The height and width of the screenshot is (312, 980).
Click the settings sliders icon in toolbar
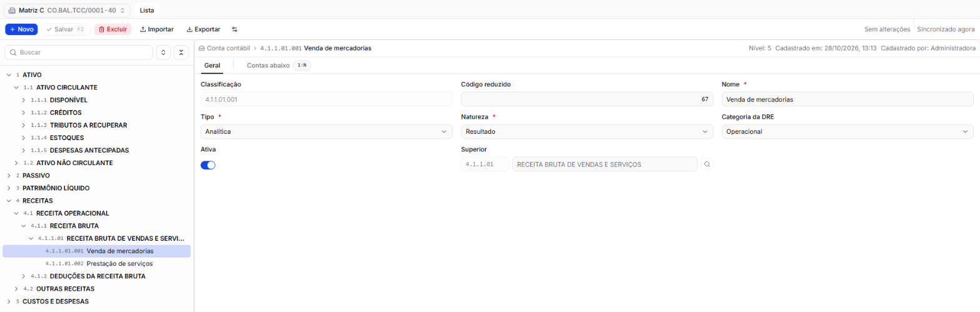click(x=234, y=29)
